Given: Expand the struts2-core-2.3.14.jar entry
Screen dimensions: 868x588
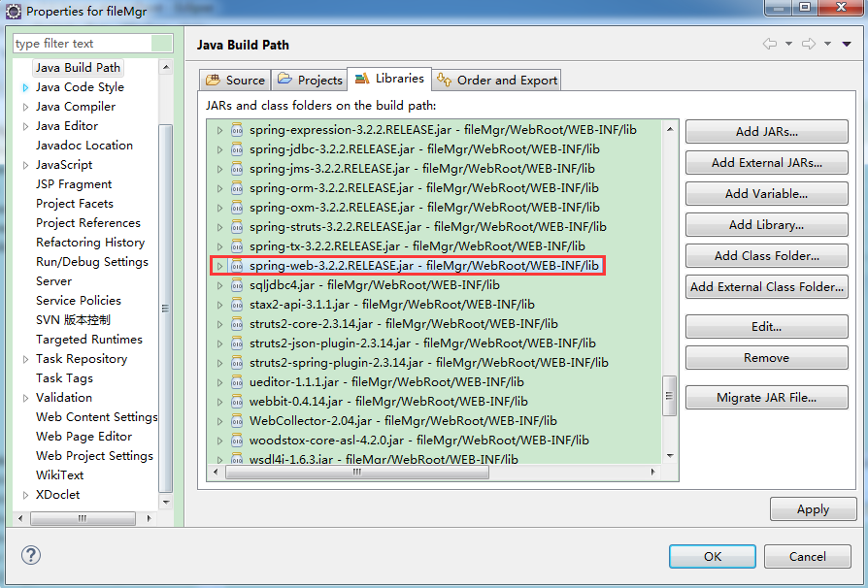Looking at the screenshot, I should click(x=219, y=324).
